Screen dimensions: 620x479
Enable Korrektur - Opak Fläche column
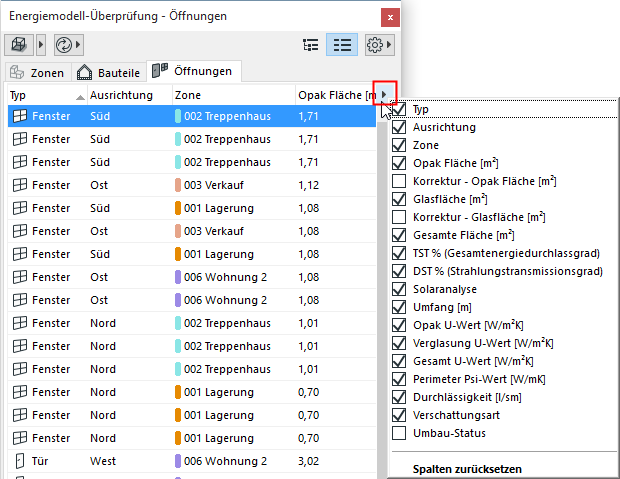point(399,181)
